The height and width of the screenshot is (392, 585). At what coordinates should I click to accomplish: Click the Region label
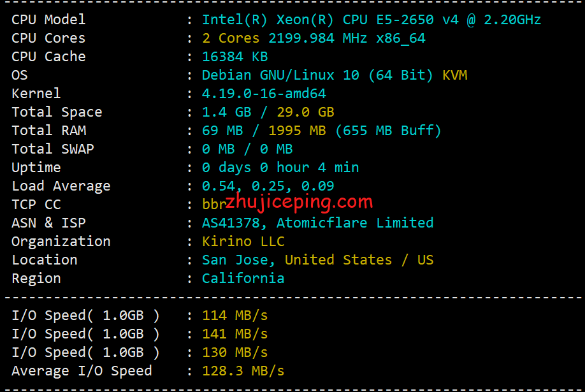tap(36, 278)
